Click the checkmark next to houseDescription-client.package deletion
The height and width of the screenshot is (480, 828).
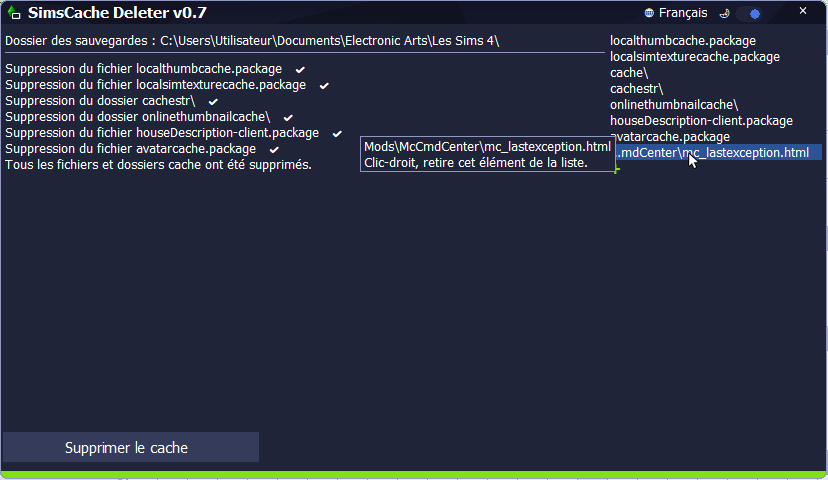[x=337, y=133]
